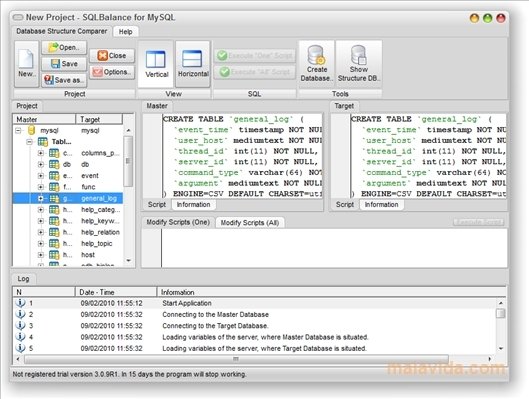Click the Target column header in project tree
The image size is (529, 399).
[x=99, y=119]
